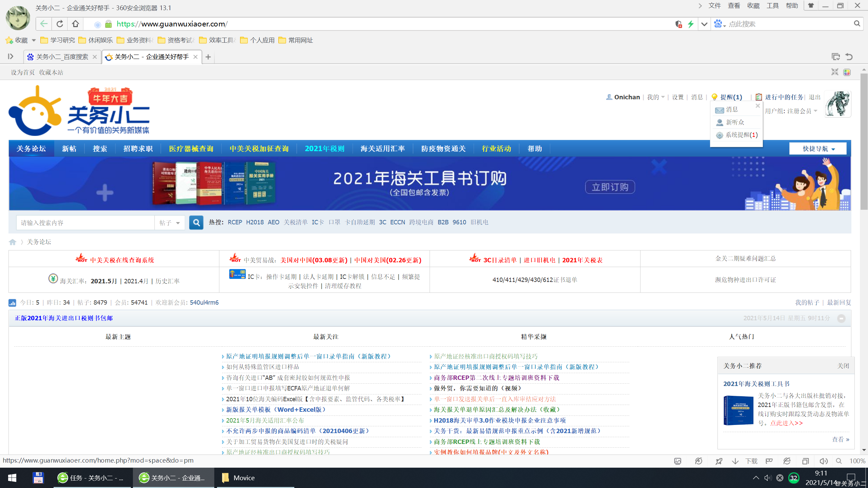Click the 点此进入>> link in recommendation
This screenshot has height=488, width=868.
(x=787, y=423)
